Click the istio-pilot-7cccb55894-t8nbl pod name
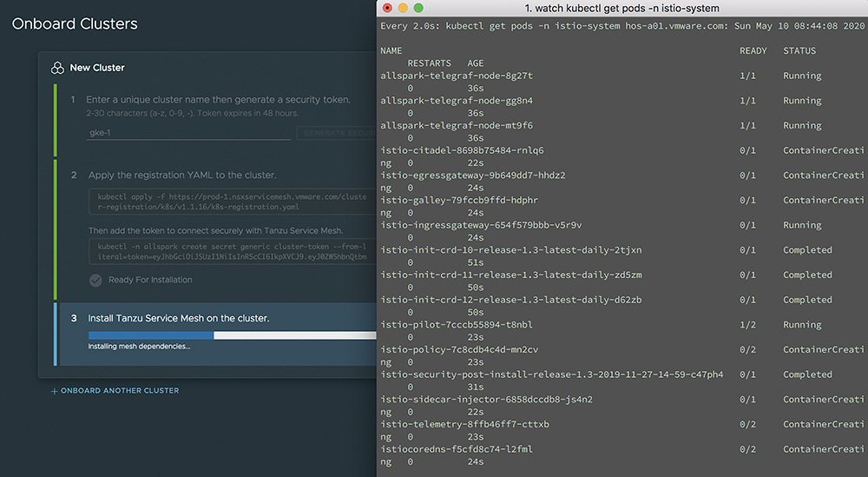This screenshot has height=477, width=868. 457,325
